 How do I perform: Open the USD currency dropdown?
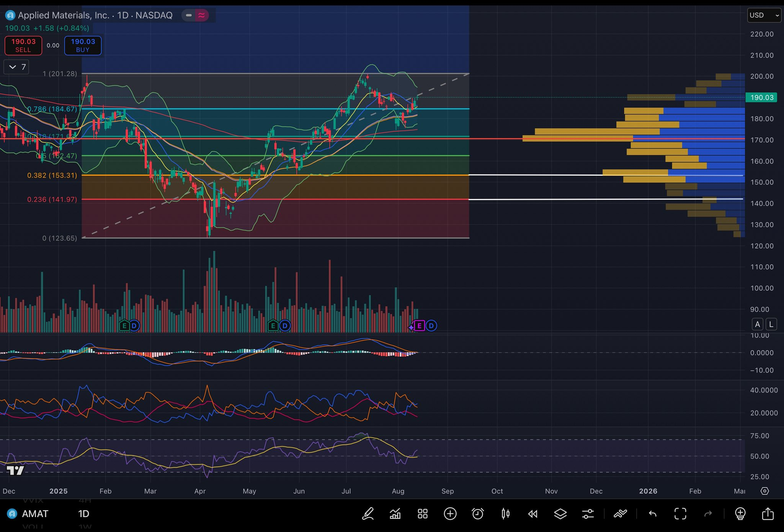pos(764,15)
